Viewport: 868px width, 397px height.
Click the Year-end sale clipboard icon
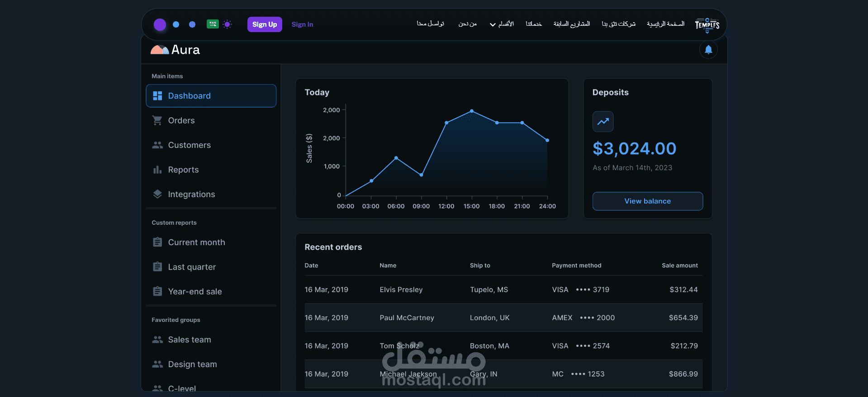point(157,291)
